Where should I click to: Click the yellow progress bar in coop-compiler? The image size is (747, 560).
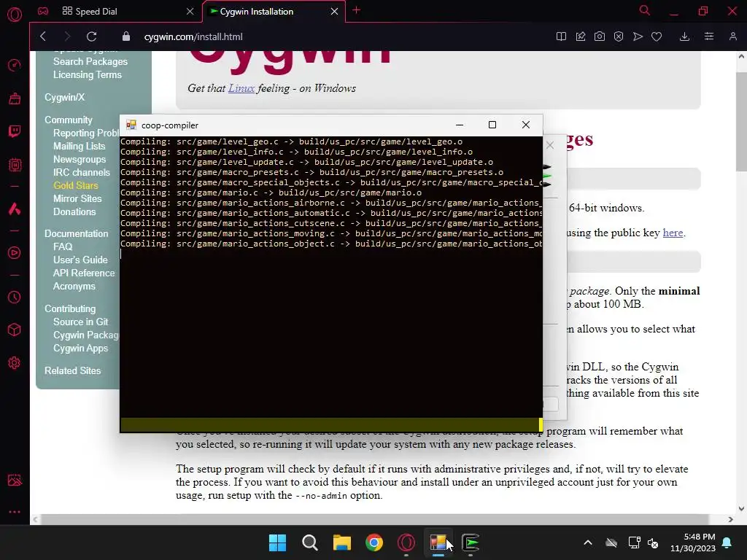point(331,425)
